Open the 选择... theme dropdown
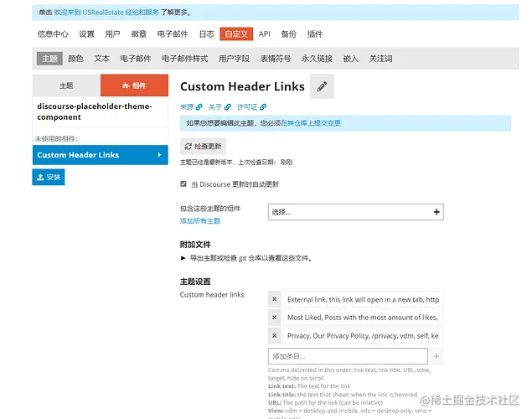This screenshot has width=532, height=419. pyautogui.click(x=355, y=212)
